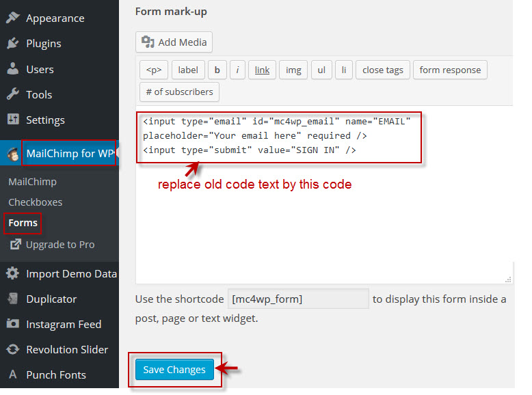The image size is (532, 395).
Task: Click the 'Use the shortcode' text
Action: point(179,299)
